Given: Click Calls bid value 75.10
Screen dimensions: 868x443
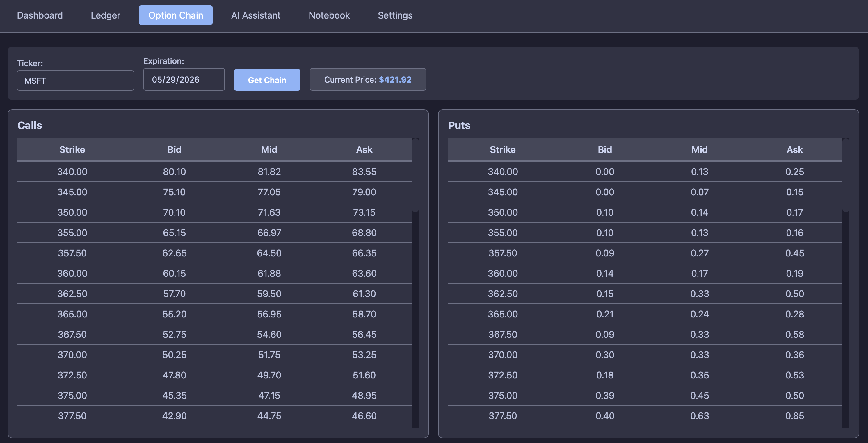Looking at the screenshot, I should point(174,192).
